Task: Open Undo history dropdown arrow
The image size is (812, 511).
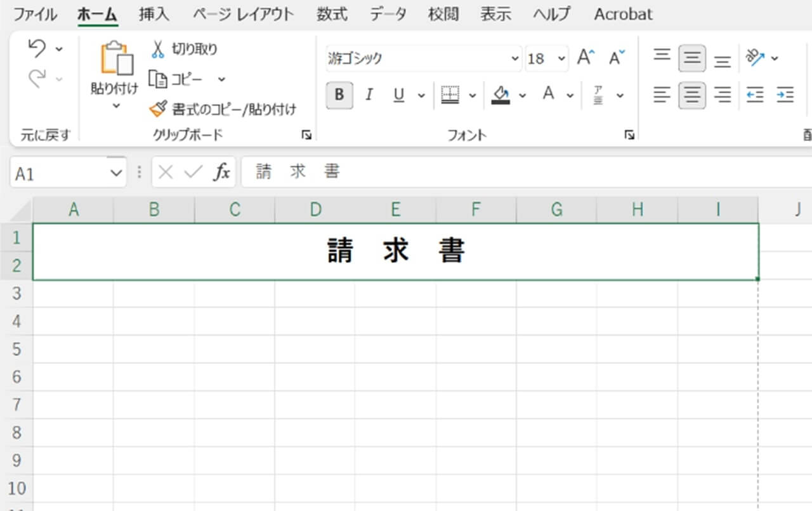Action: (59, 48)
